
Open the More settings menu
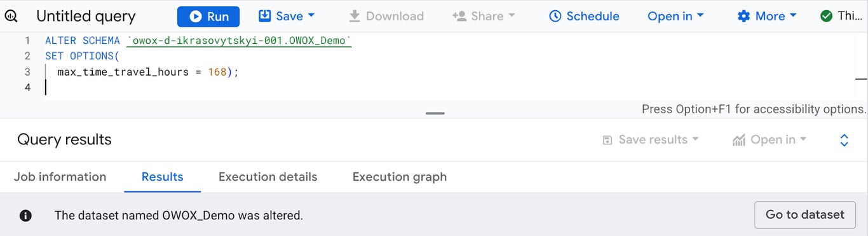pos(766,16)
